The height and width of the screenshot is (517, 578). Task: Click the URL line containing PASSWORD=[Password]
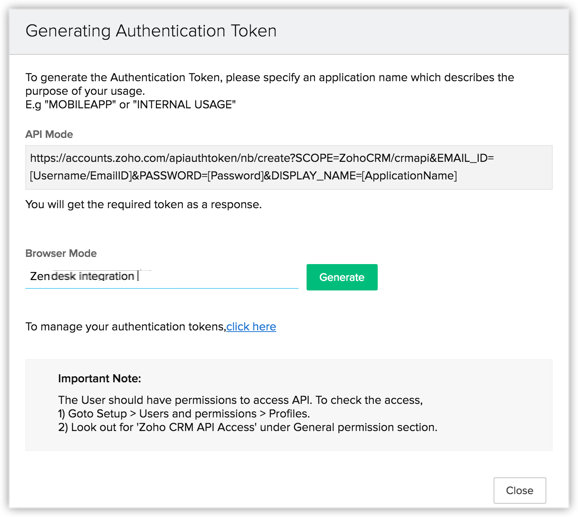coord(243,175)
